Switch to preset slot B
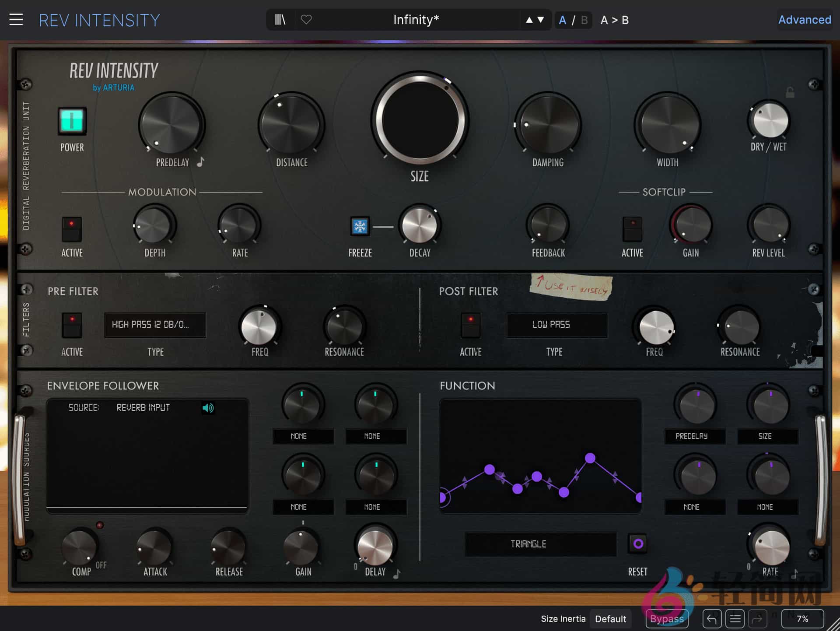 pyautogui.click(x=583, y=20)
